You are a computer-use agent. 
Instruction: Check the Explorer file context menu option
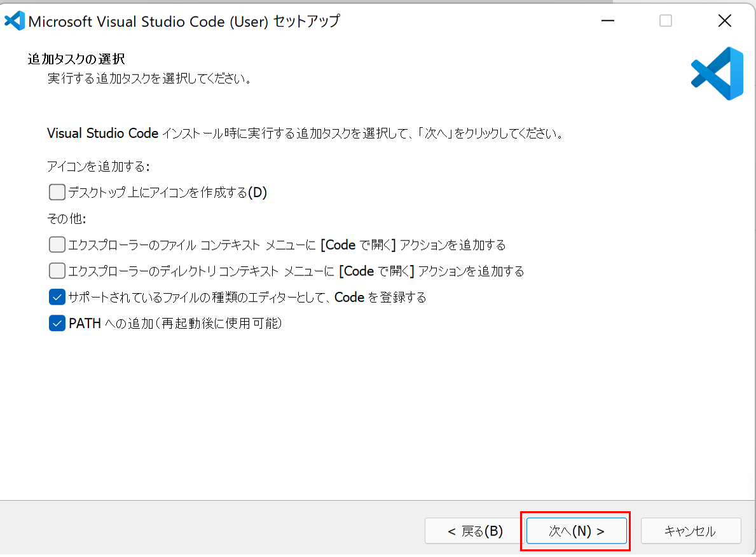57,245
